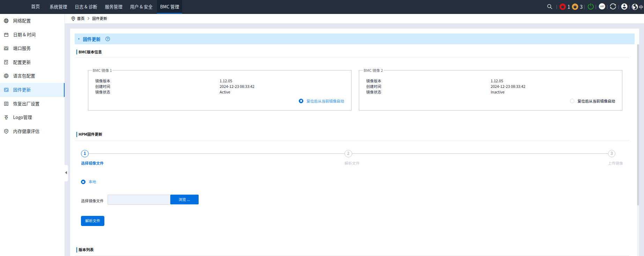Collapse the left sidebar with arrow handle
Screen dimensions: 644x256
click(x=66, y=173)
